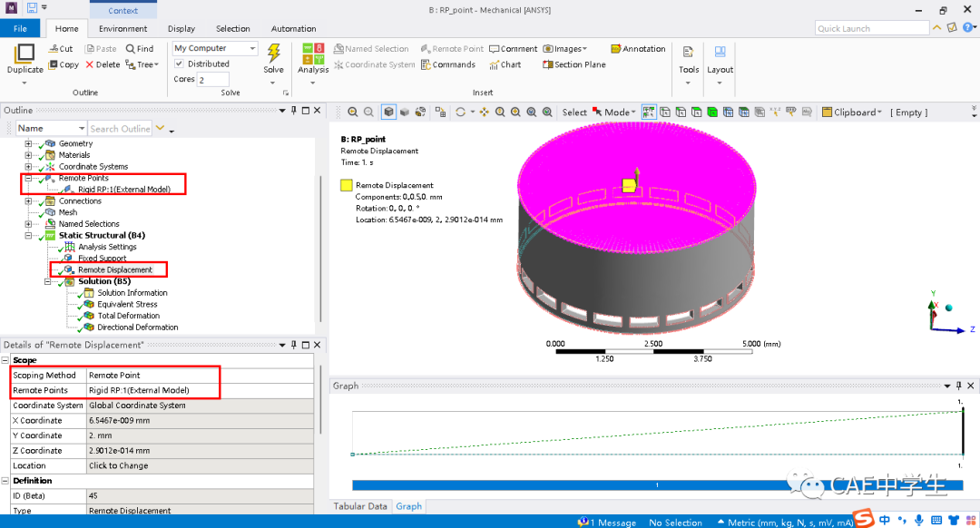980x528 pixels.
Task: Open the 1 Message status link
Action: pos(607,523)
